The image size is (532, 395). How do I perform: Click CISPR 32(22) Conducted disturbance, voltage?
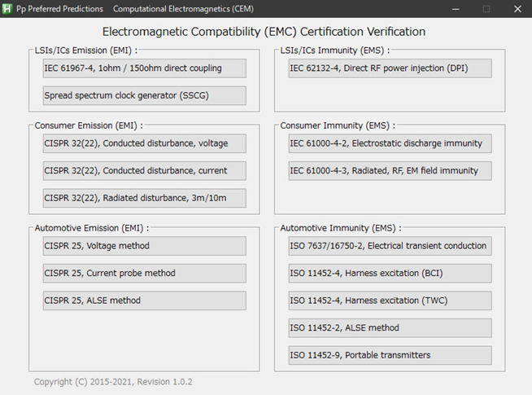[x=145, y=143]
